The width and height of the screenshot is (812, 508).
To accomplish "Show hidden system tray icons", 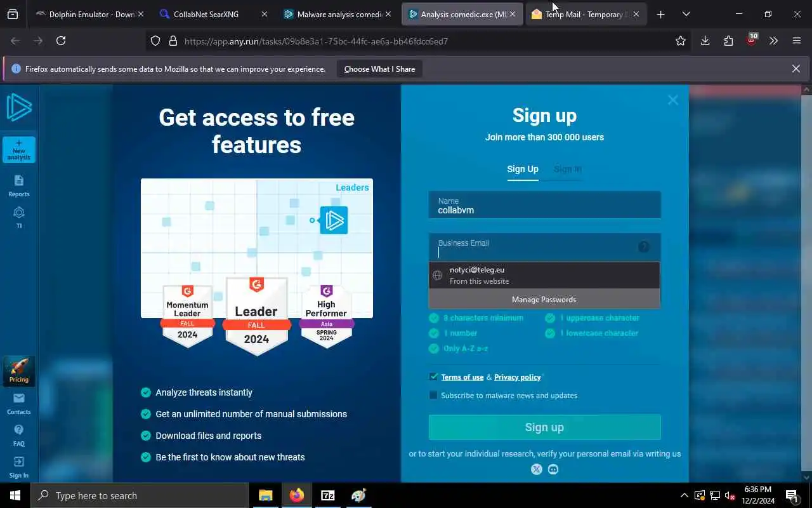I will 684,495.
